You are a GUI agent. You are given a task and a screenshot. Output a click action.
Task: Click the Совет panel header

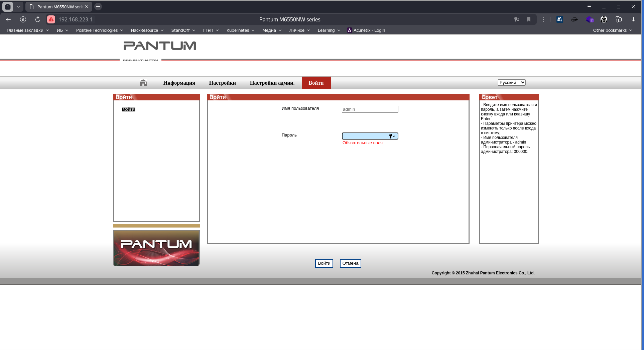[509, 97]
